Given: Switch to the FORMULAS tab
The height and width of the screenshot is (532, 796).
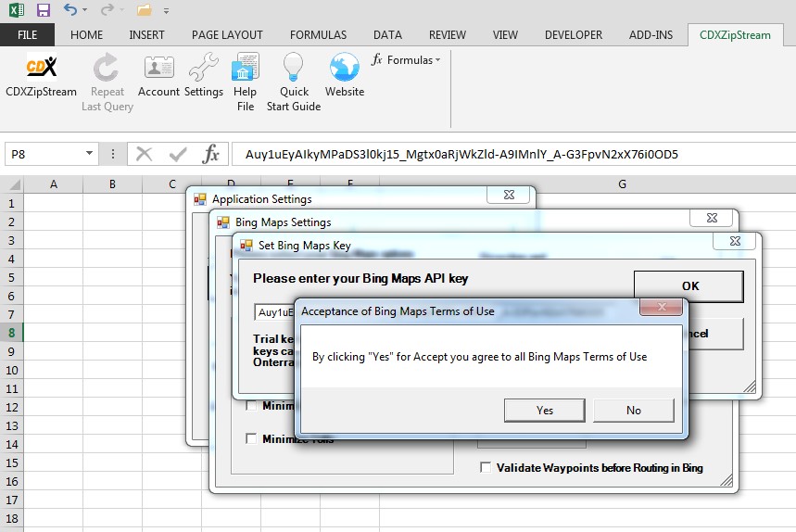Looking at the screenshot, I should click(x=318, y=35).
